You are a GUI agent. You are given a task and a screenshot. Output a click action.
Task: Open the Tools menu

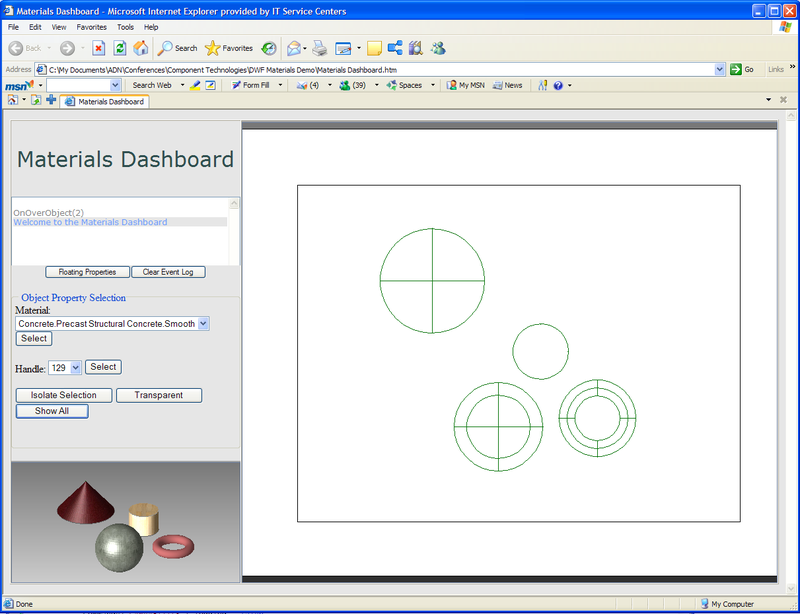coord(125,27)
